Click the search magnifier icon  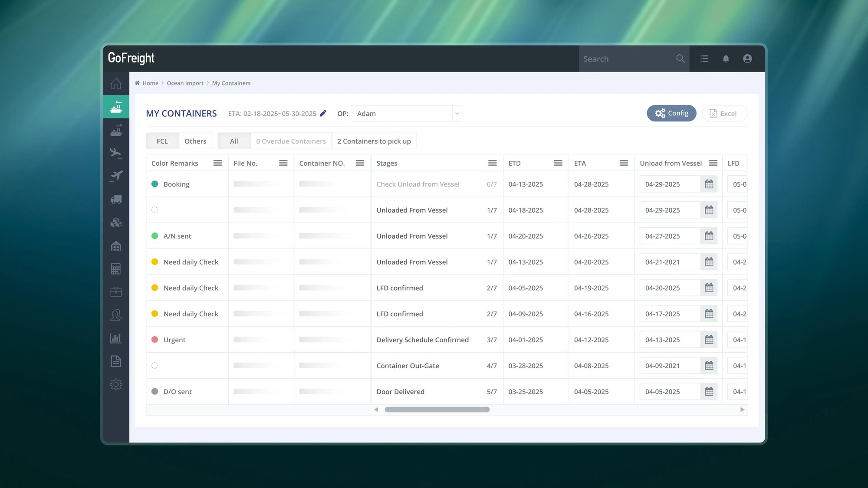point(680,59)
